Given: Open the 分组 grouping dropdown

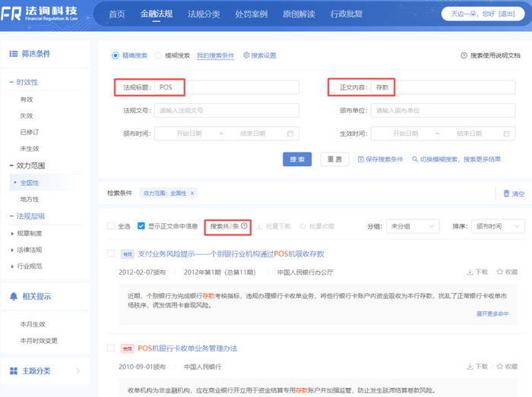Looking at the screenshot, I should [412, 226].
